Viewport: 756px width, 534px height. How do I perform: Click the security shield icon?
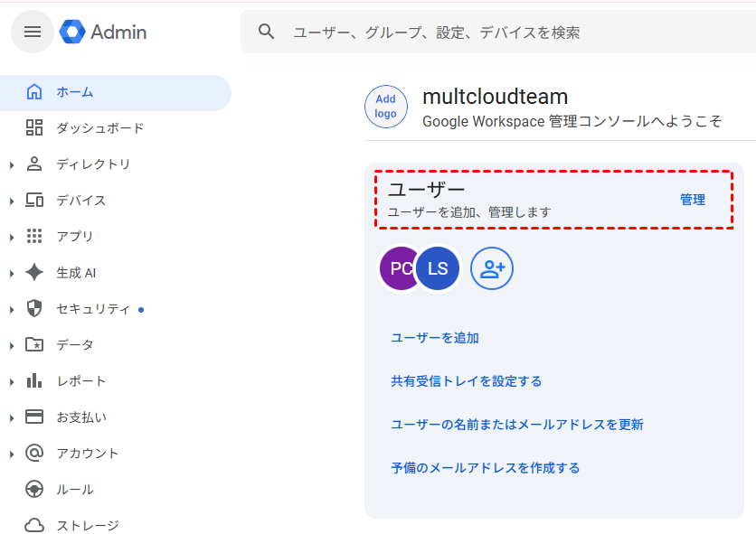click(x=34, y=308)
